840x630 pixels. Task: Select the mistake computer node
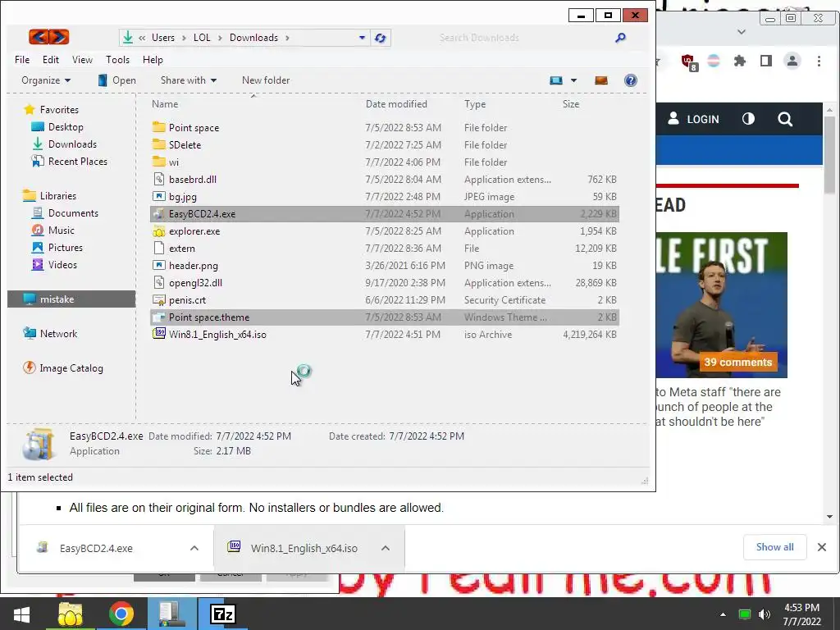coord(71,299)
